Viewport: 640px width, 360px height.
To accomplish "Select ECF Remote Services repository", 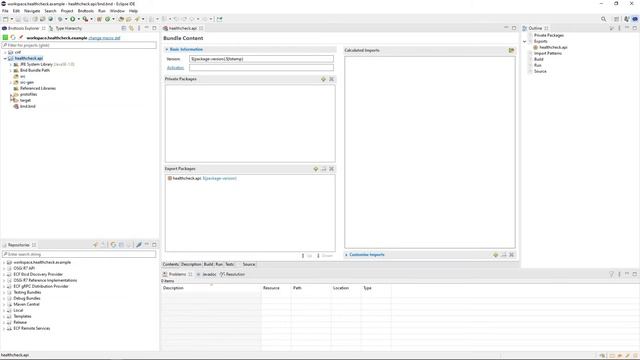I will [x=32, y=329].
